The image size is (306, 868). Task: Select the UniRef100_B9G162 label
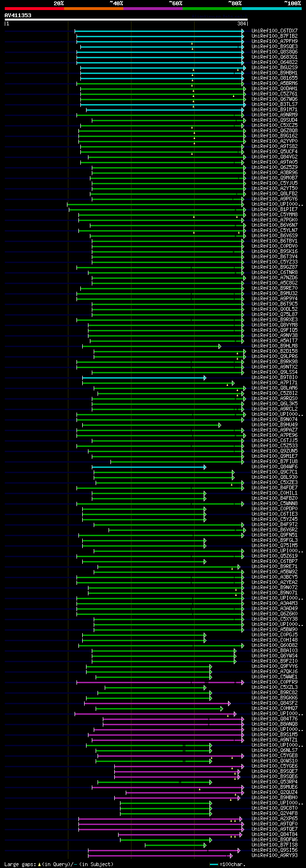pyautogui.click(x=274, y=136)
